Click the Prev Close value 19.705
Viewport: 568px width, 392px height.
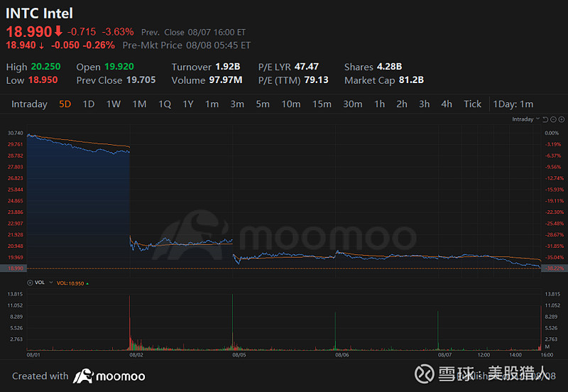tap(141, 80)
